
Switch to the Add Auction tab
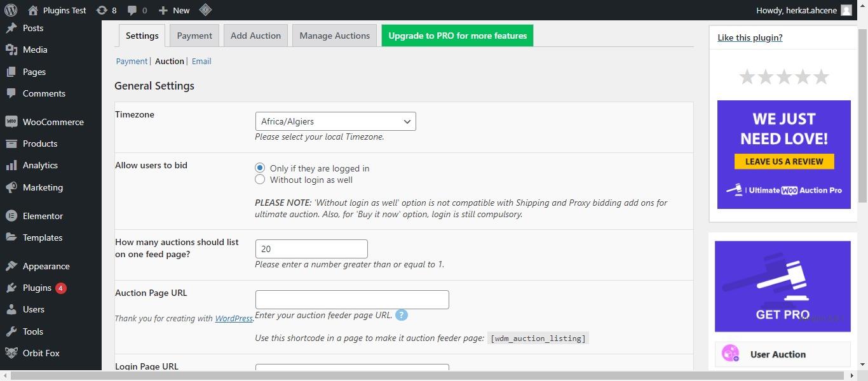tap(255, 36)
